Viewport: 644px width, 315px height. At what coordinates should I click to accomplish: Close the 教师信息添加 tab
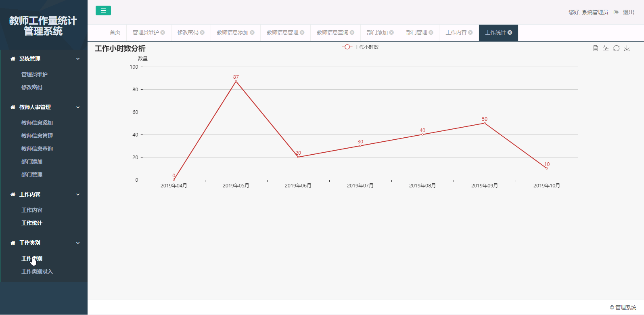click(x=252, y=32)
